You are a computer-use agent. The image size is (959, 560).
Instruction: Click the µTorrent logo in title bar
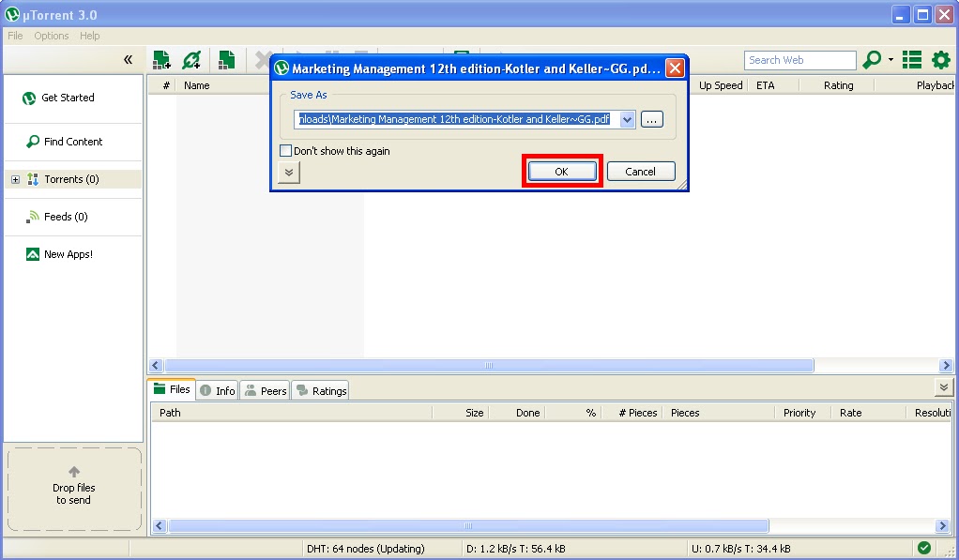pos(12,14)
